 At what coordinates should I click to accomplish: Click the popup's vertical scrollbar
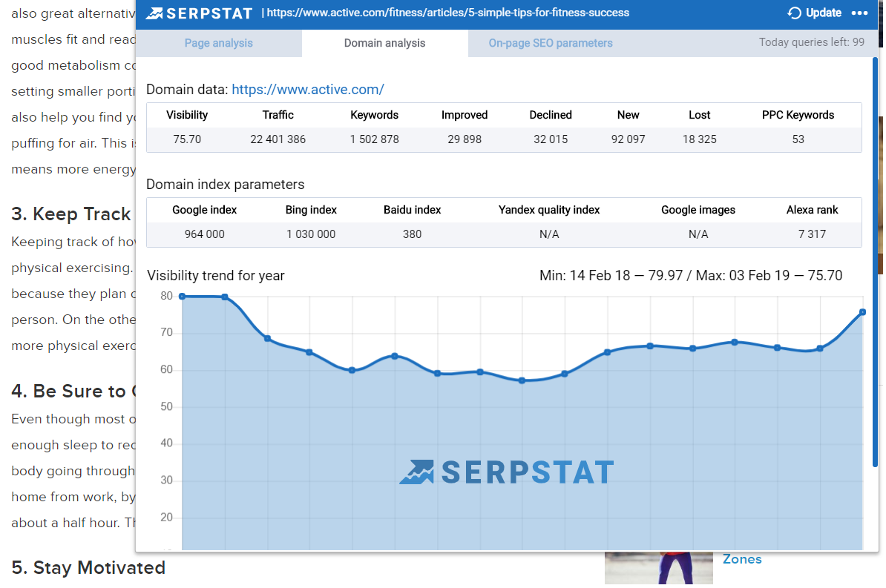click(875, 260)
